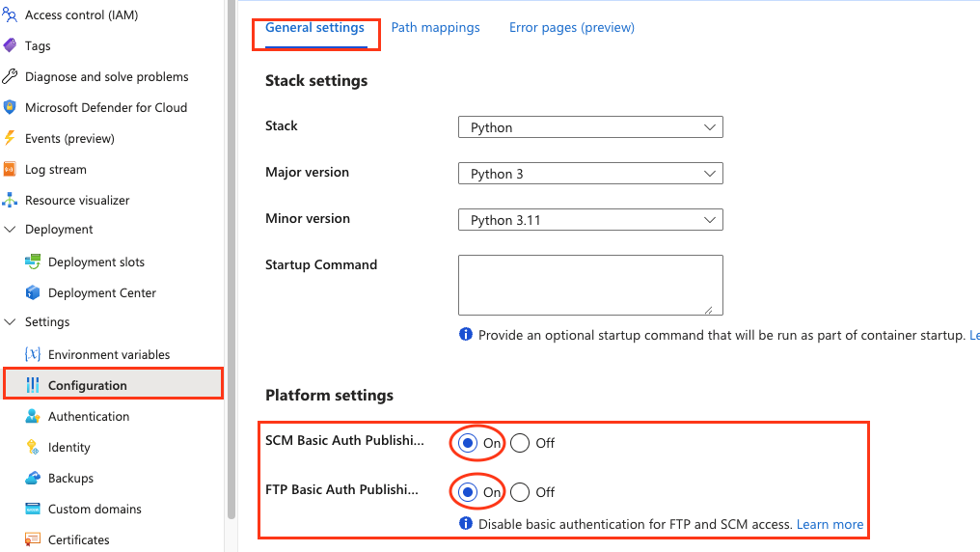
Task: Open the Error pages (preview) tab
Action: 571,28
